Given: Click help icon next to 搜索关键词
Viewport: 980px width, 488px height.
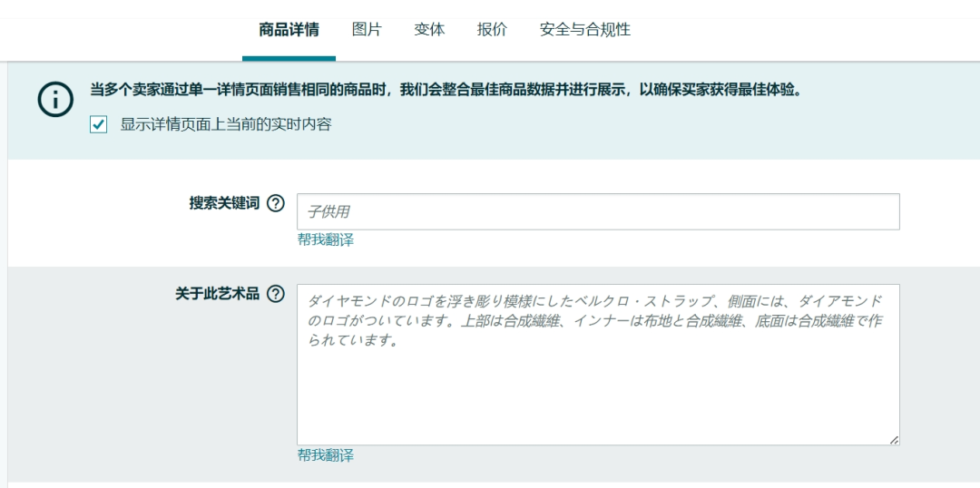Looking at the screenshot, I should coord(276,204).
